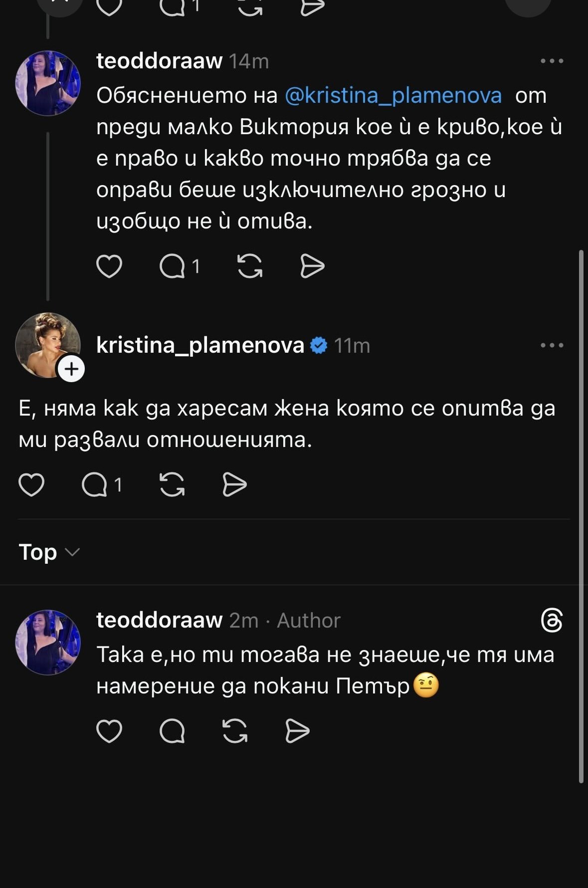This screenshot has height=888, width=588.
Task: Share teoddoraaw's 14m post
Action: click(x=312, y=266)
